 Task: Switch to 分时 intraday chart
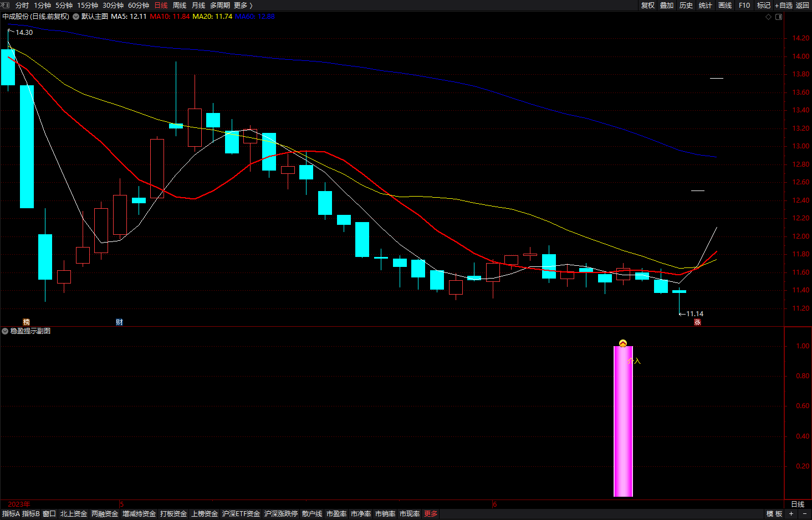pyautogui.click(x=22, y=6)
